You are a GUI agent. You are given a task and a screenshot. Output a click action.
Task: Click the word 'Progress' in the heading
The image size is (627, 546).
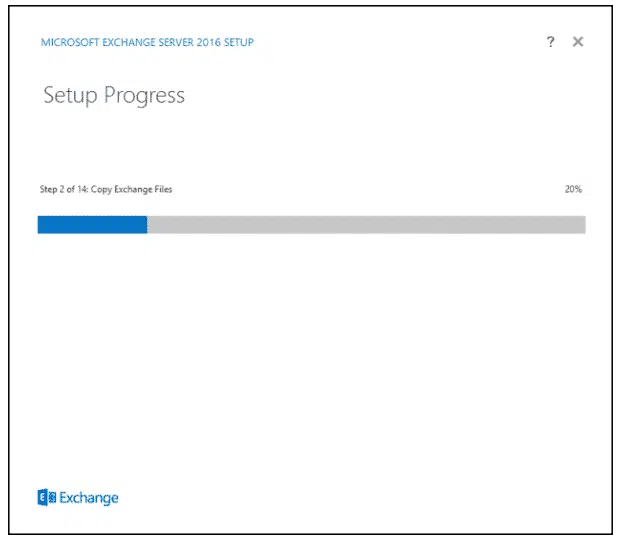(x=145, y=96)
